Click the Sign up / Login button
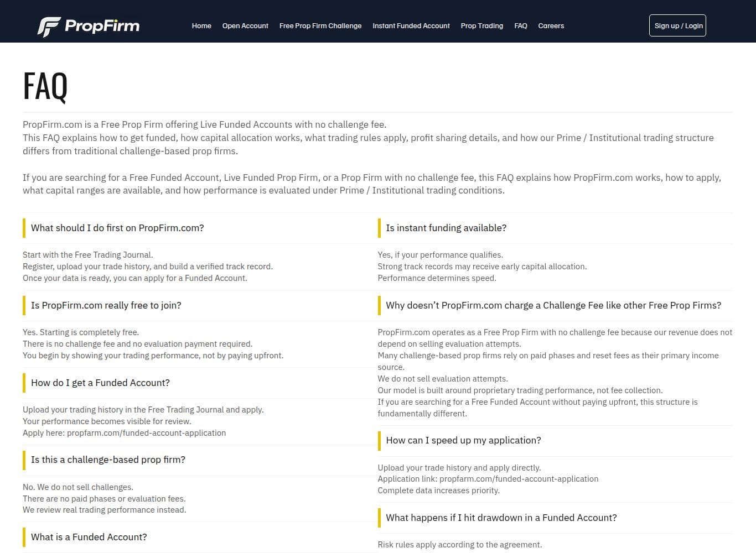The height and width of the screenshot is (553, 756). pos(677,25)
